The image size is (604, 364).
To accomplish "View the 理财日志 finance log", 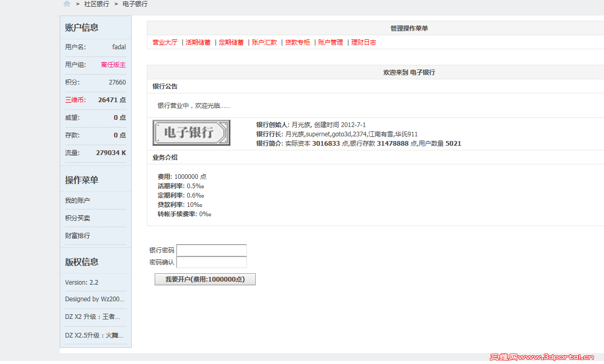I will point(362,43).
